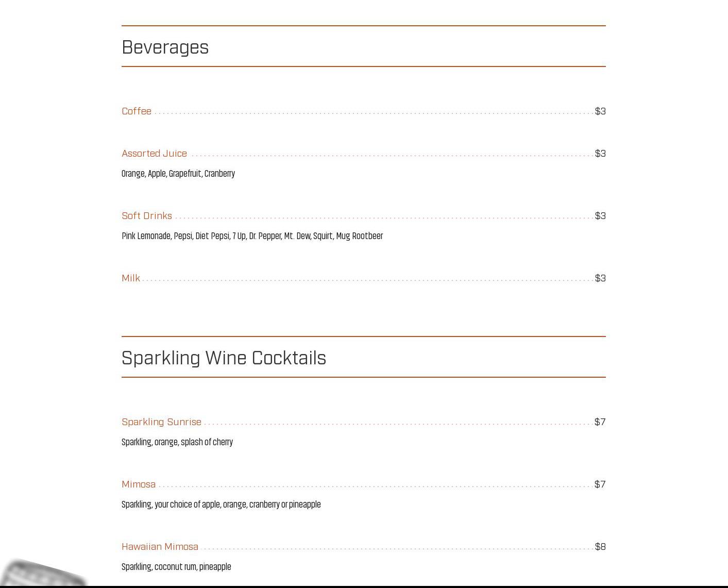Click the juice flavors description text
This screenshot has width=728, height=588.
(x=178, y=174)
